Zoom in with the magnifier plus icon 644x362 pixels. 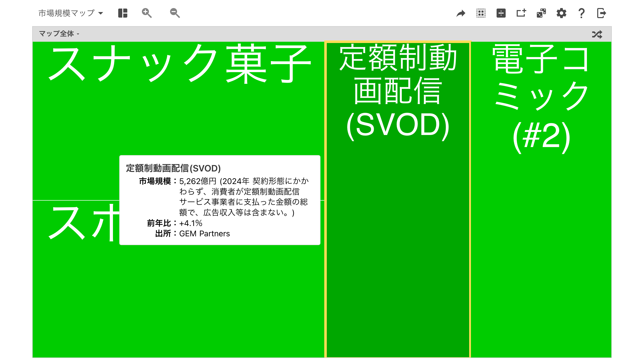coord(147,13)
